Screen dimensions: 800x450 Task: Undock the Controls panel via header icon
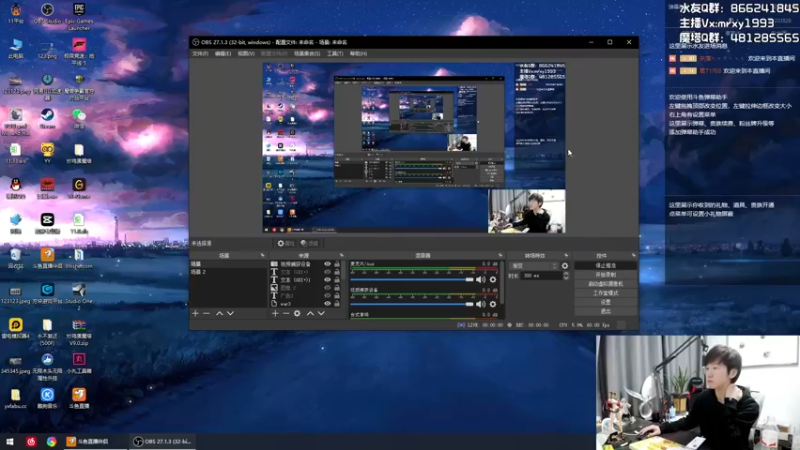634,255
